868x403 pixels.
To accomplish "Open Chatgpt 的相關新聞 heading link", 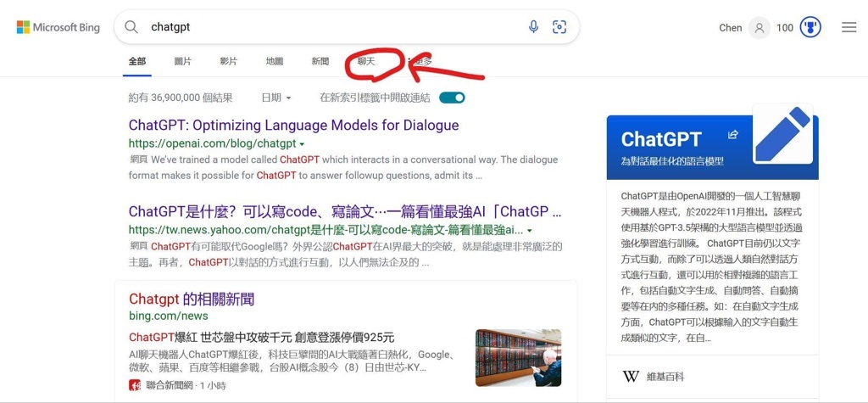I will coord(192,299).
